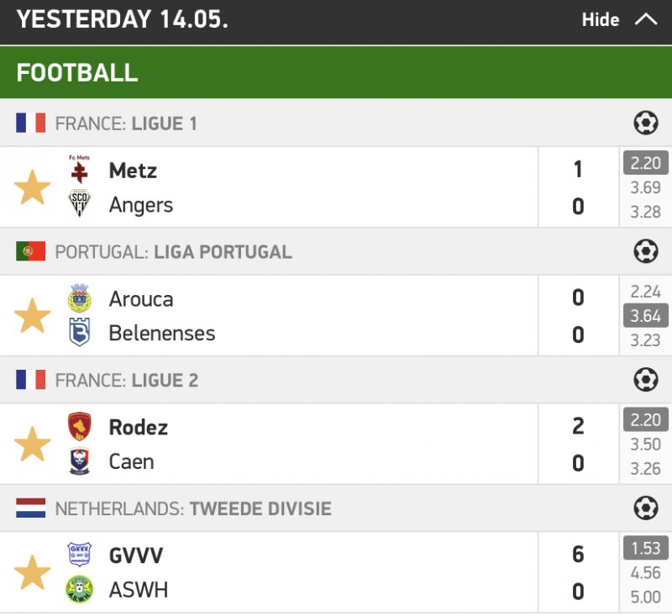Image resolution: width=672 pixels, height=616 pixels.
Task: Click the Rodez club crest
Action: 80,427
